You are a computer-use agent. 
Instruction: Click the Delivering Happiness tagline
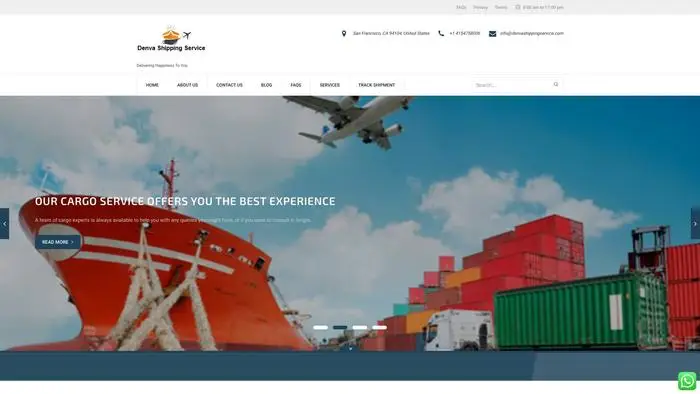(x=162, y=66)
